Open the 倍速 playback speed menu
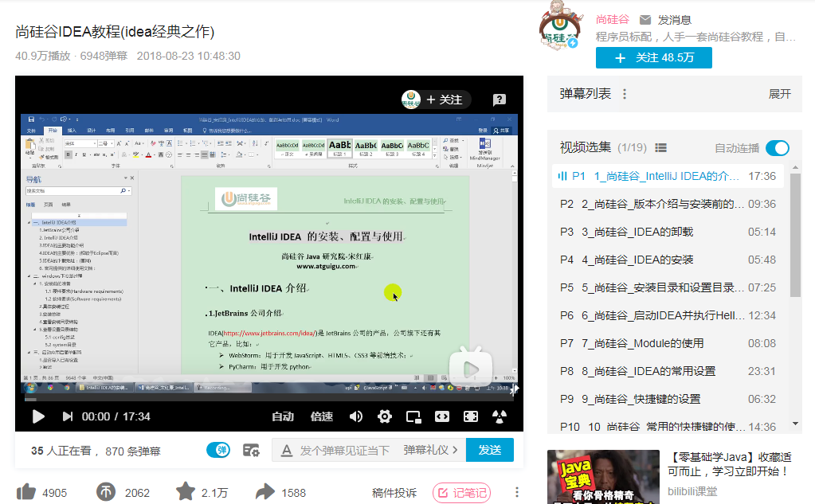 (320, 416)
